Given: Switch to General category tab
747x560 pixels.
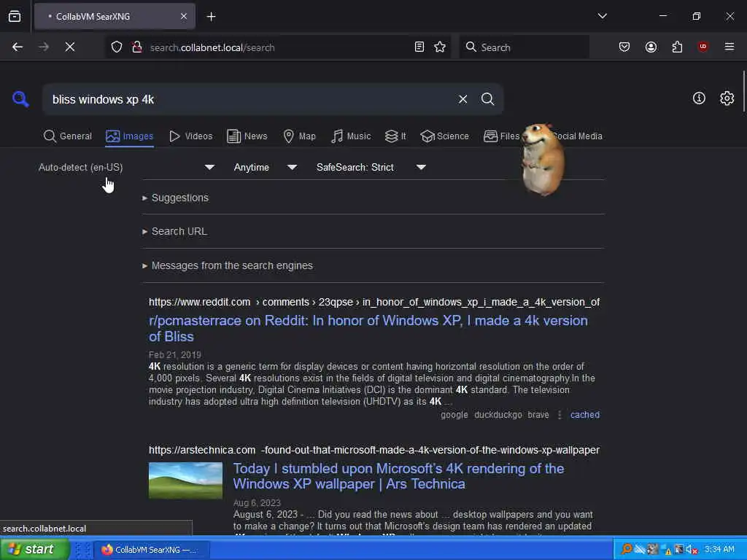Looking at the screenshot, I should pos(68,136).
